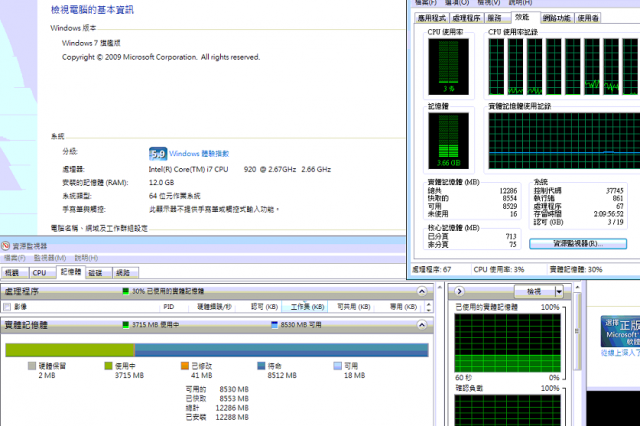Click the chart pane vertical scrollbar

coord(577,331)
